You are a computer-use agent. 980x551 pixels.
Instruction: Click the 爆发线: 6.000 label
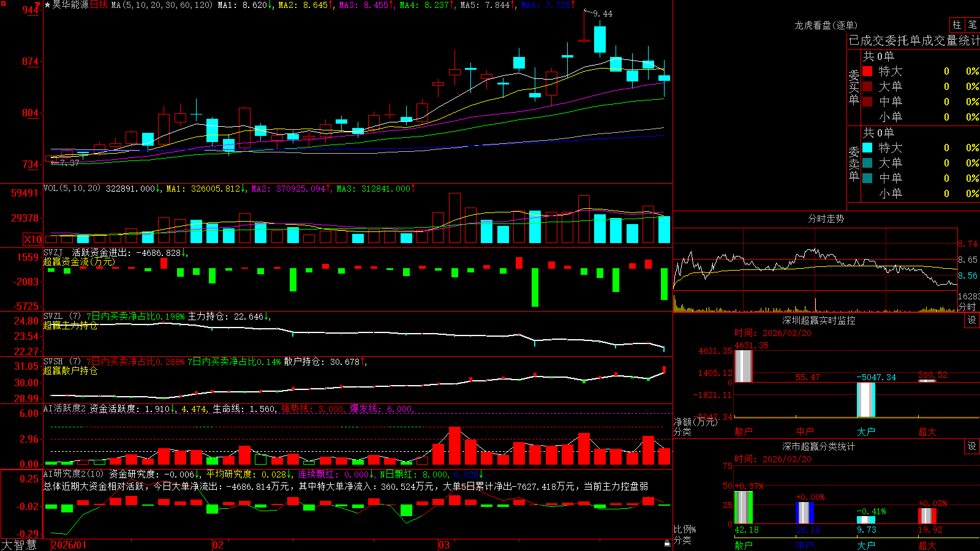(x=381, y=409)
